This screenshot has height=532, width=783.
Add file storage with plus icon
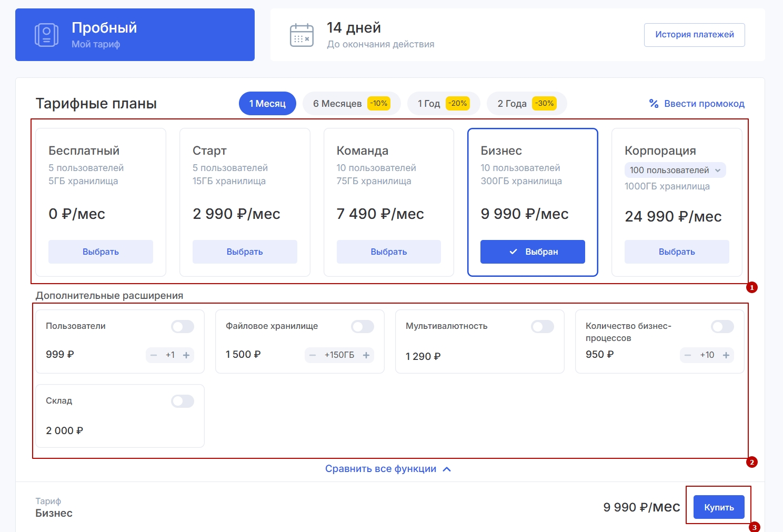[x=366, y=355]
